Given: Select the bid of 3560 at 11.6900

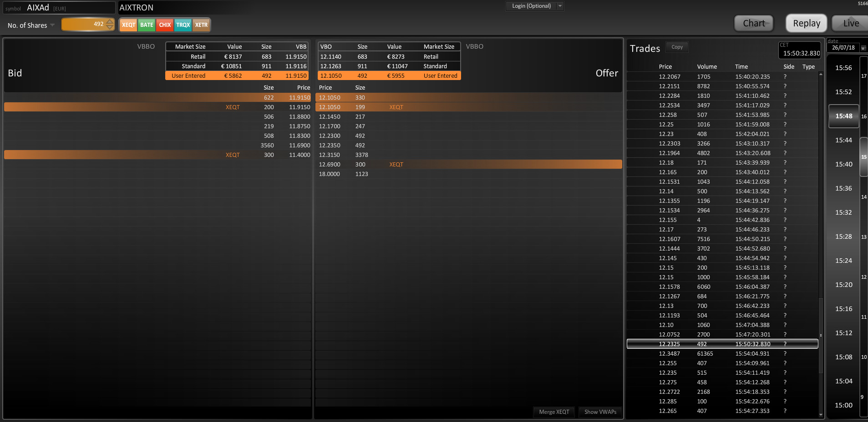Looking at the screenshot, I should click(157, 146).
